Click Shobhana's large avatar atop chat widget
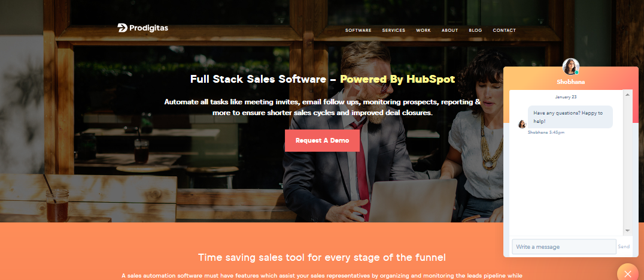This screenshot has height=280, width=644. (571, 67)
